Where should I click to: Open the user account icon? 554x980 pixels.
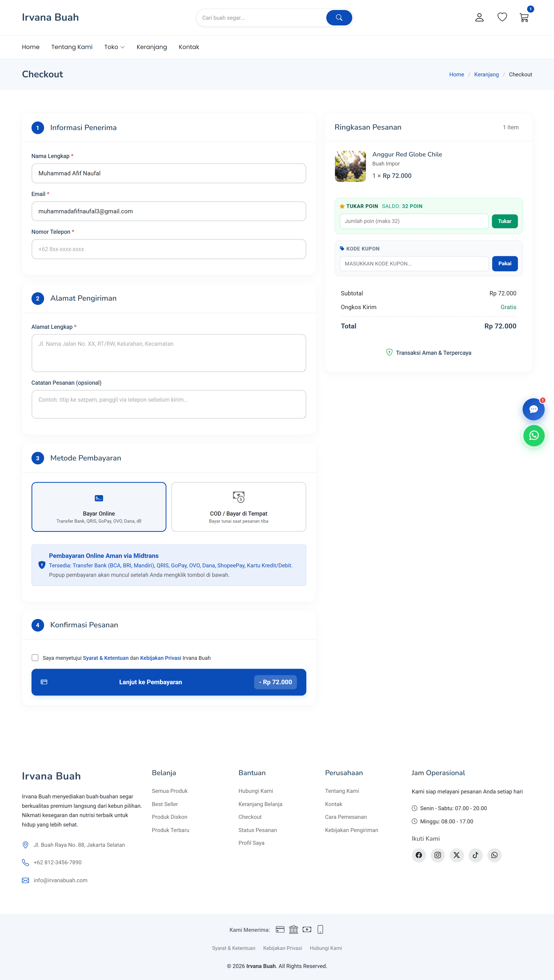479,18
